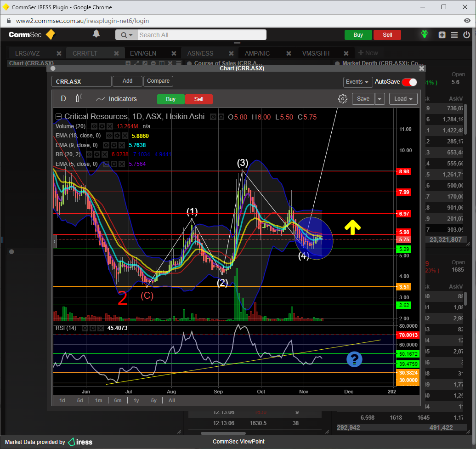Open the notifications bell
The width and height of the screenshot is (476, 449).
[96, 34]
